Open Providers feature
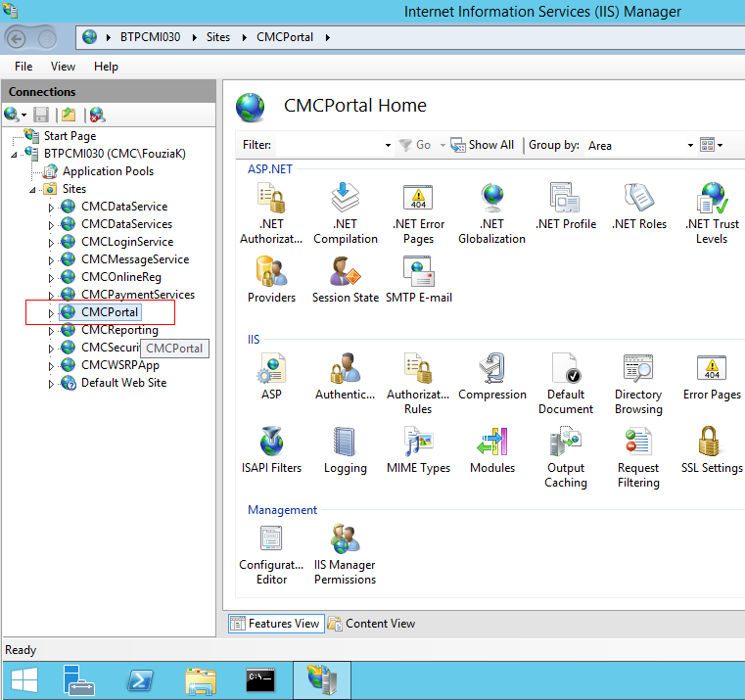The width and height of the screenshot is (745, 700). point(271,279)
